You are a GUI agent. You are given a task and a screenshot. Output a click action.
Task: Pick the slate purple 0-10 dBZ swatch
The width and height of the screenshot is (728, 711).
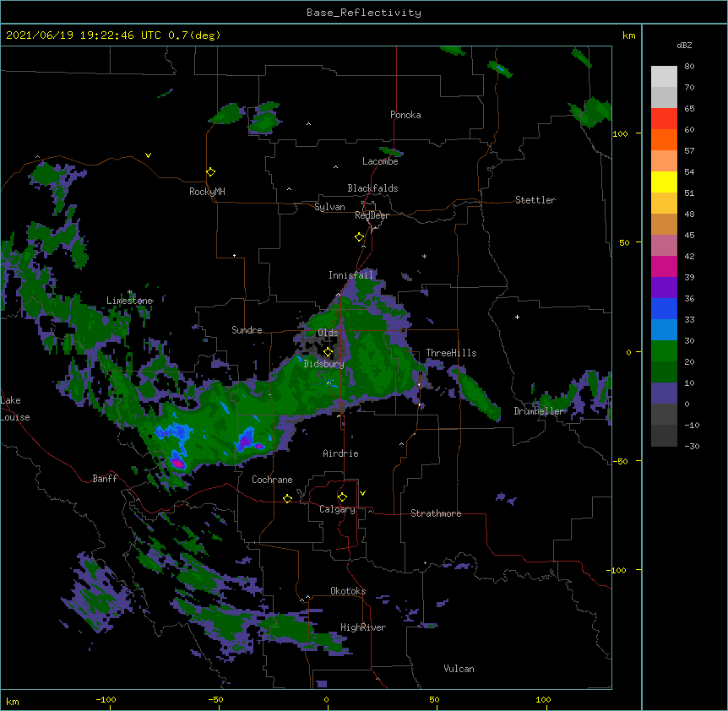(664, 393)
